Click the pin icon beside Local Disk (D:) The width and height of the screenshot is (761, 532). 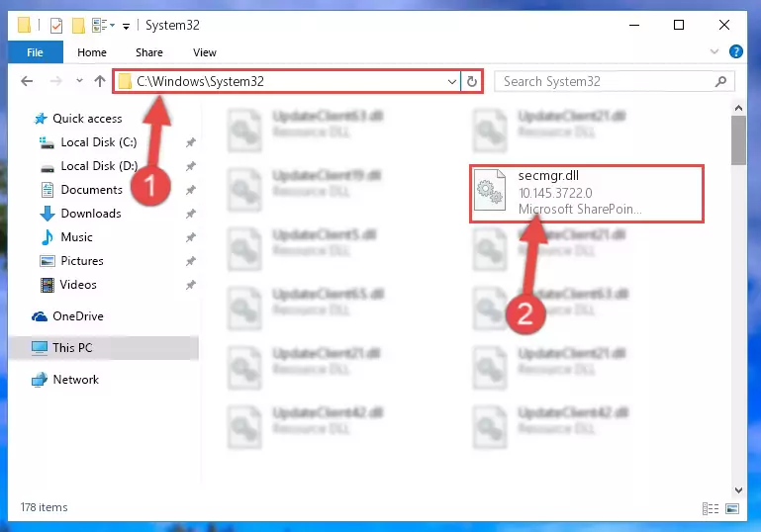[x=191, y=166]
